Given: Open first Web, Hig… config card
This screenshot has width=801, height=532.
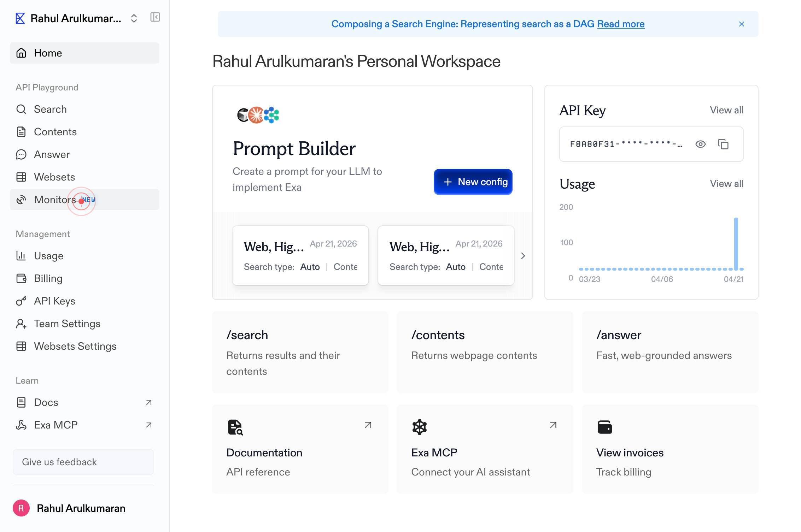Looking at the screenshot, I should point(300,255).
